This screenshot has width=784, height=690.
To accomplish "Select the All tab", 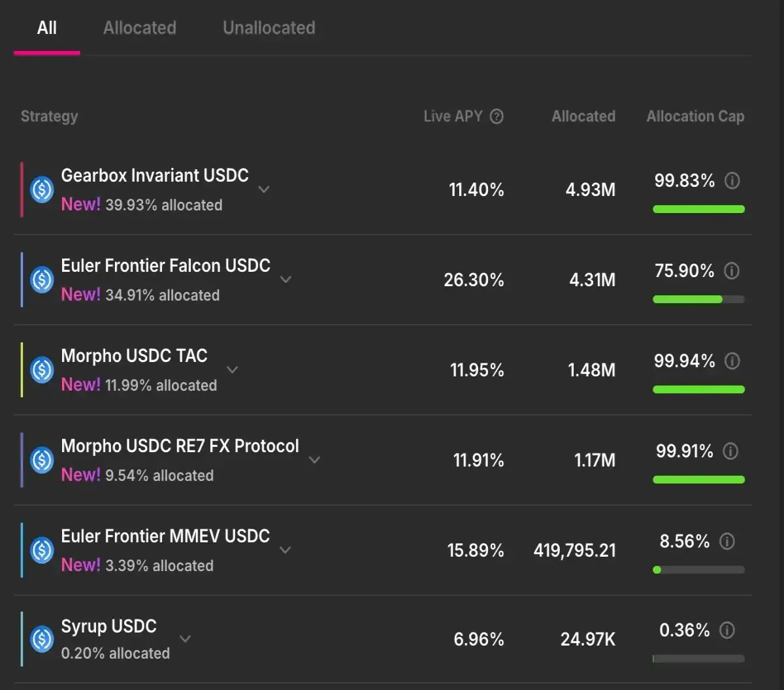I will (x=47, y=27).
